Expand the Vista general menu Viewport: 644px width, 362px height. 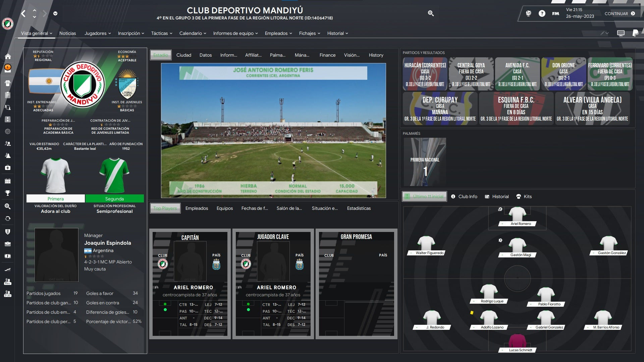click(37, 33)
